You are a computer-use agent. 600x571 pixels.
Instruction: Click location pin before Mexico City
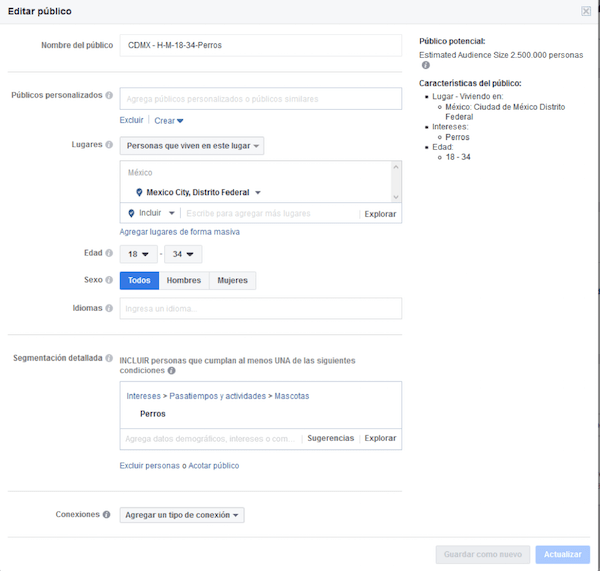pos(139,193)
